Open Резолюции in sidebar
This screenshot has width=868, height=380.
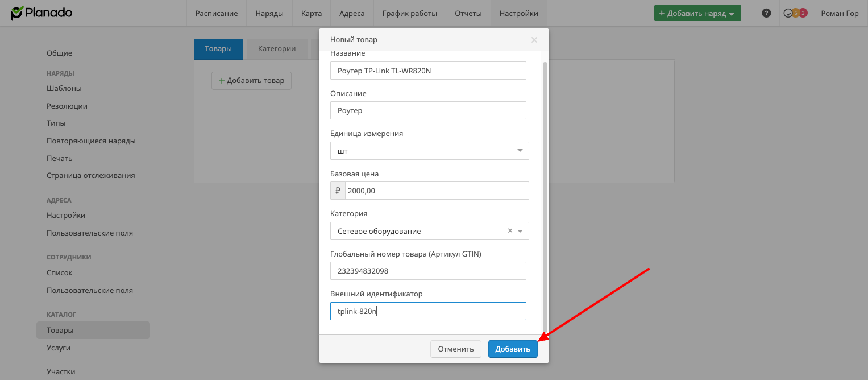point(67,106)
